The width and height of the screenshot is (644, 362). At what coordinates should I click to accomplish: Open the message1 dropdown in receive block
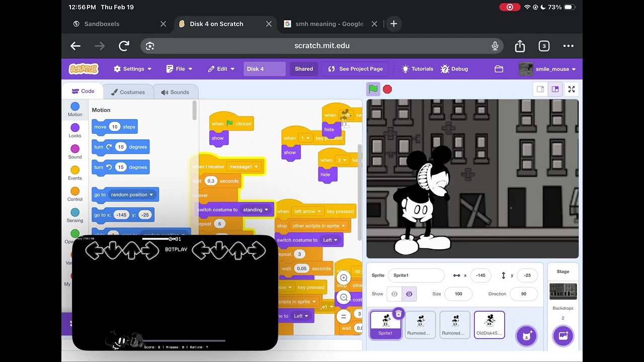(244, 166)
